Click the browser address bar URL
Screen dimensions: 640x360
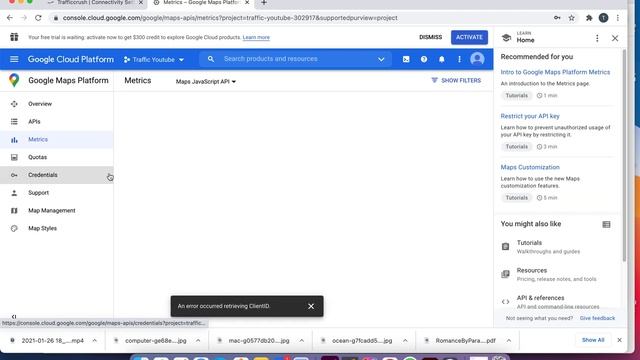click(x=230, y=18)
